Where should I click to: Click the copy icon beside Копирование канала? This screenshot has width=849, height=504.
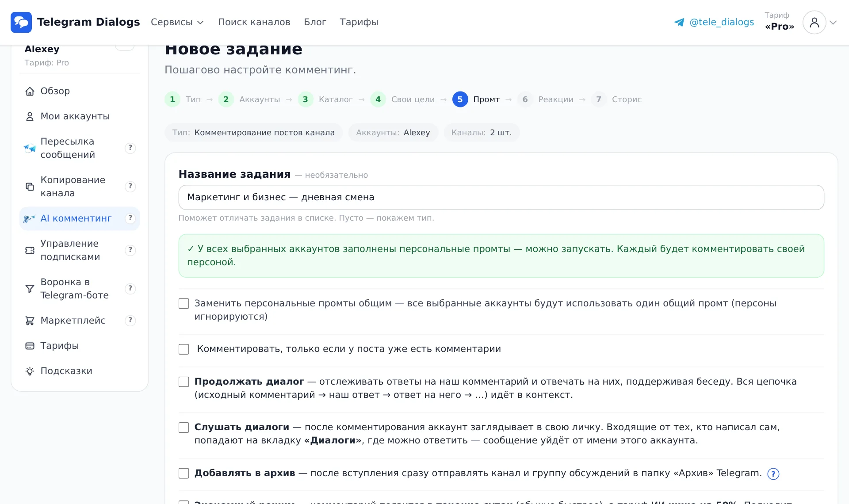pos(30,187)
